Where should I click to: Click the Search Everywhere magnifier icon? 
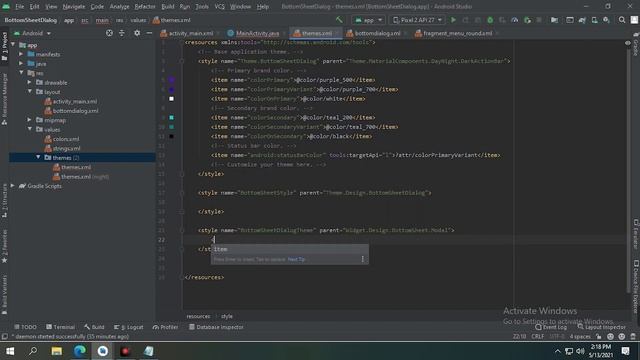pos(622,20)
